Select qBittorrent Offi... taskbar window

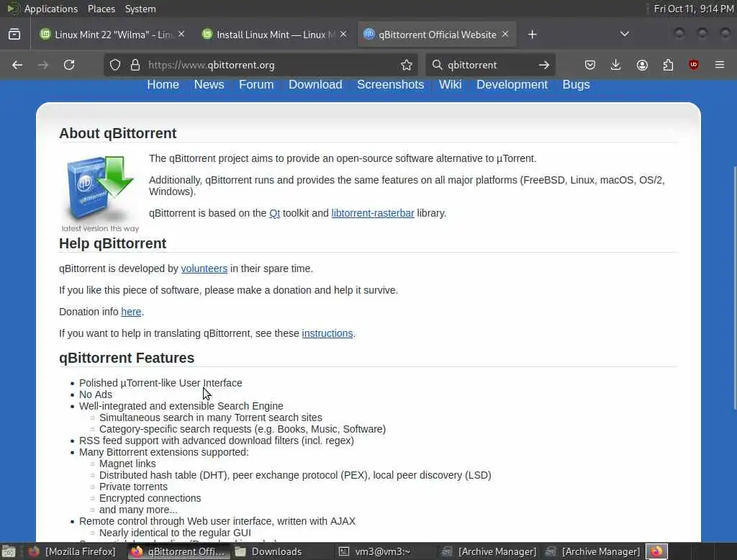pyautogui.click(x=178, y=551)
